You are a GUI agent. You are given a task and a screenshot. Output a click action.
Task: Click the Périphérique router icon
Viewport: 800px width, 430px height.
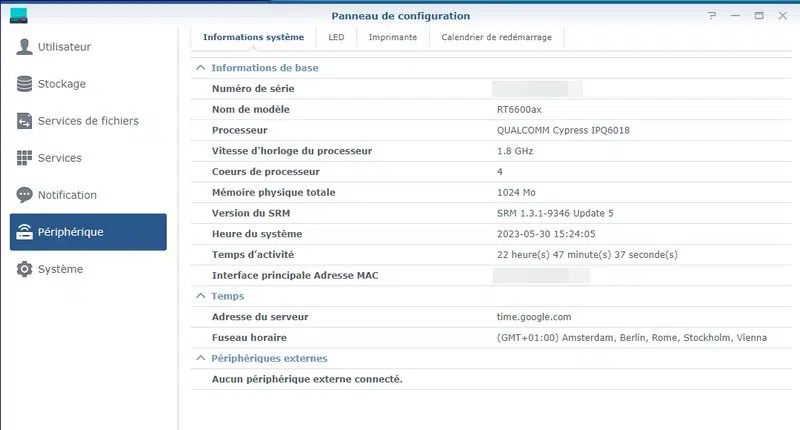click(24, 232)
